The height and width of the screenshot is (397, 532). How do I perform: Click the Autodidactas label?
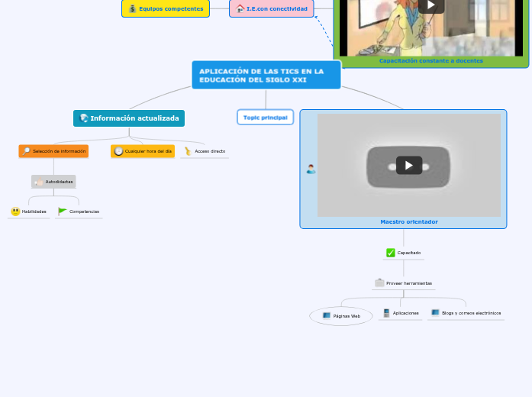(x=59, y=182)
